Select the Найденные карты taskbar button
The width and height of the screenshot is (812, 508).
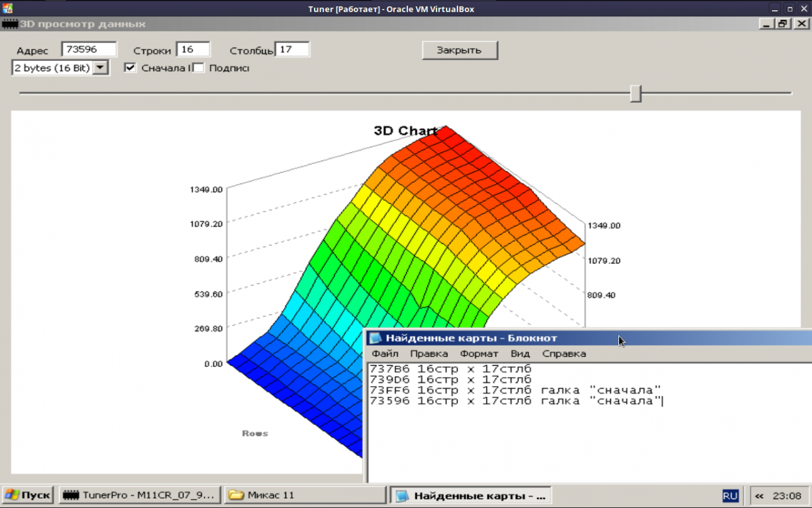point(472,495)
